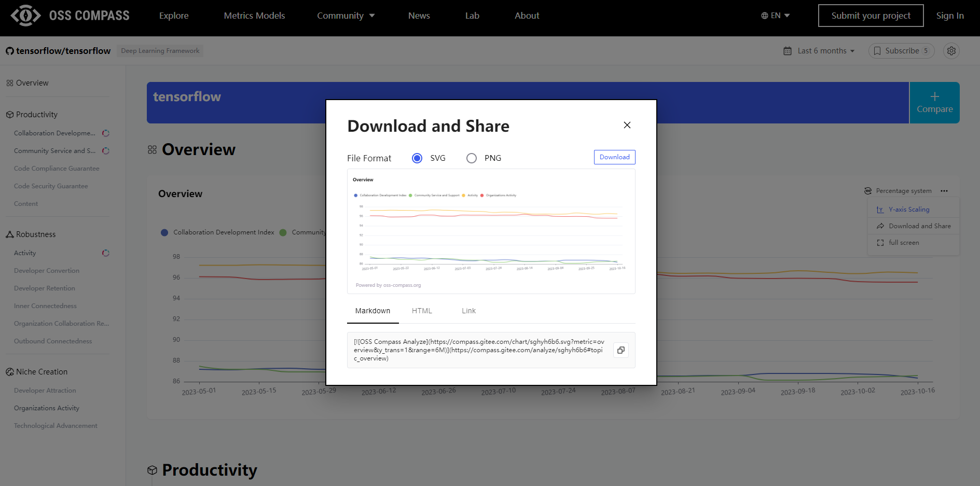The height and width of the screenshot is (486, 980).
Task: Switch to the Markdown tab
Action: point(372,311)
